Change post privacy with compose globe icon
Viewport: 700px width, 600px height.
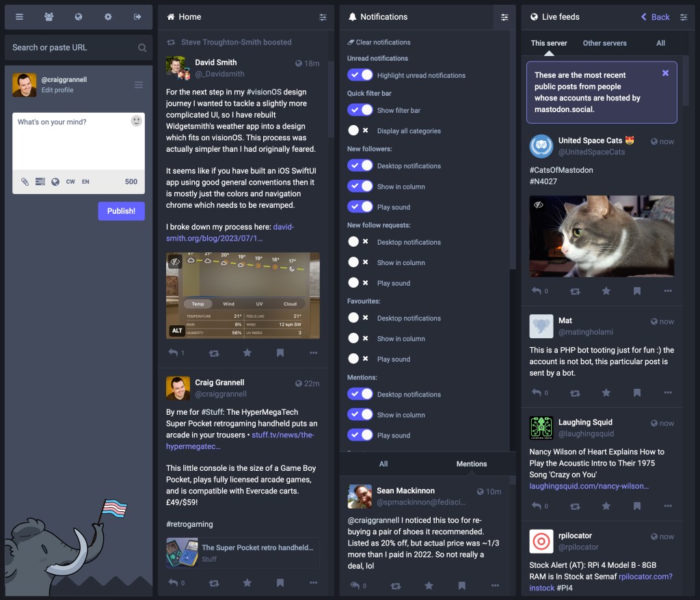(x=55, y=182)
